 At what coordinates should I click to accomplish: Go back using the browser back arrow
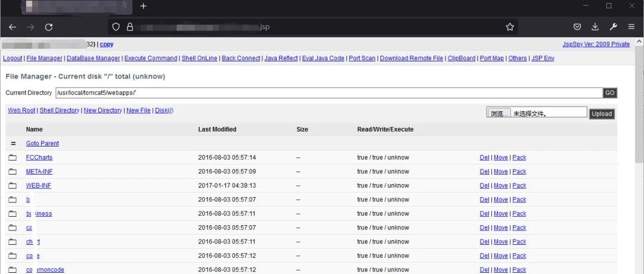[x=13, y=27]
